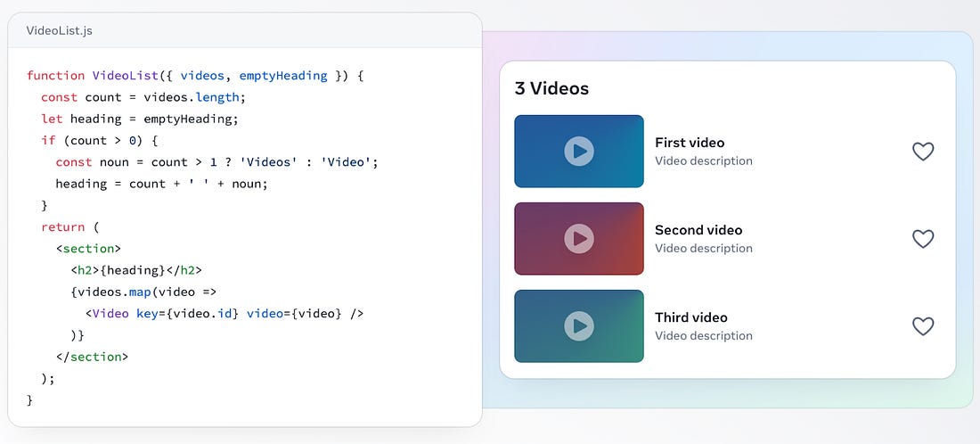980x444 pixels.
Task: Click 'Video description' under First video
Action: [x=704, y=160]
